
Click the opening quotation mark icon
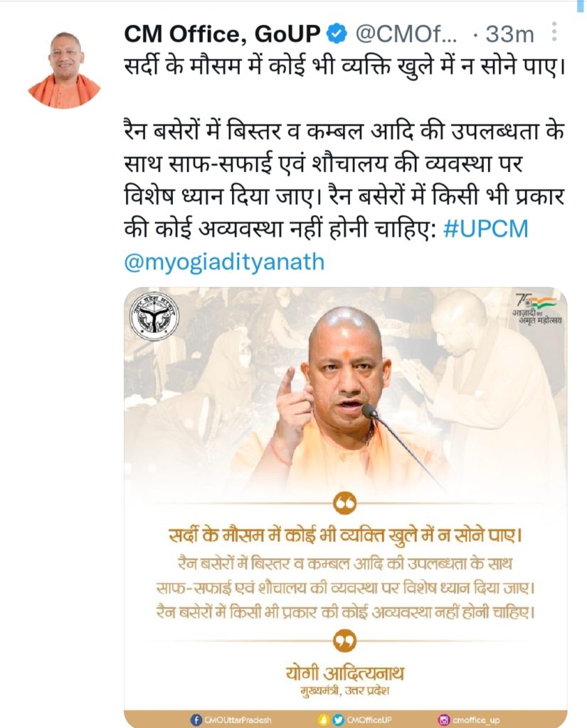coord(345,503)
